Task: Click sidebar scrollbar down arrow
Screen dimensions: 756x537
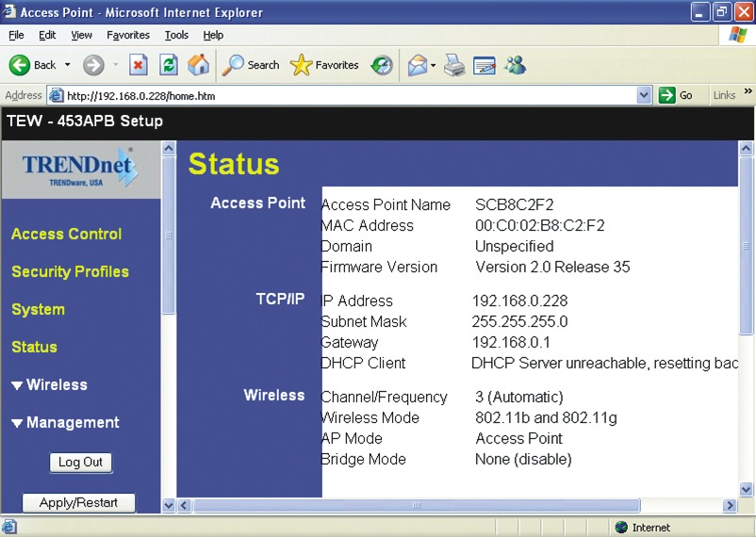Action: point(169,505)
